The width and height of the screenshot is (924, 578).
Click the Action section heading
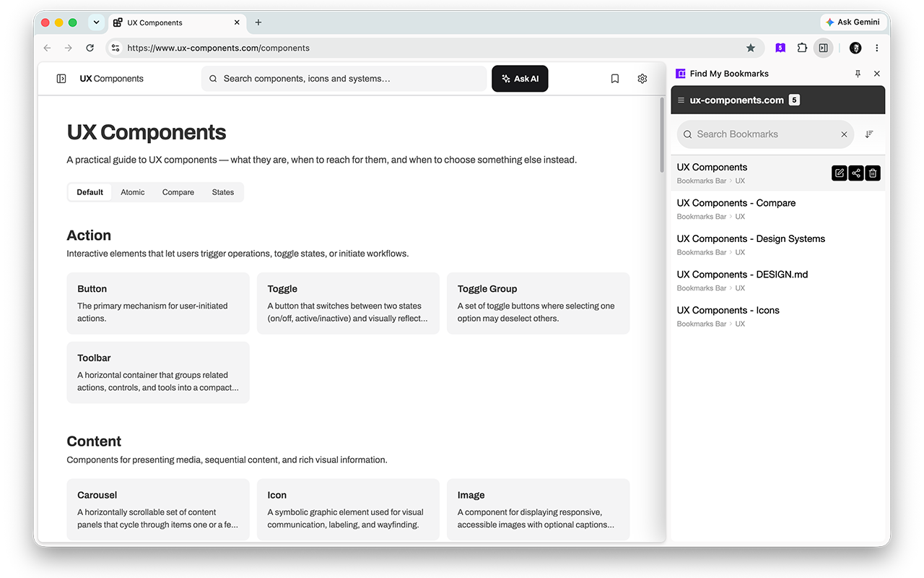point(89,236)
